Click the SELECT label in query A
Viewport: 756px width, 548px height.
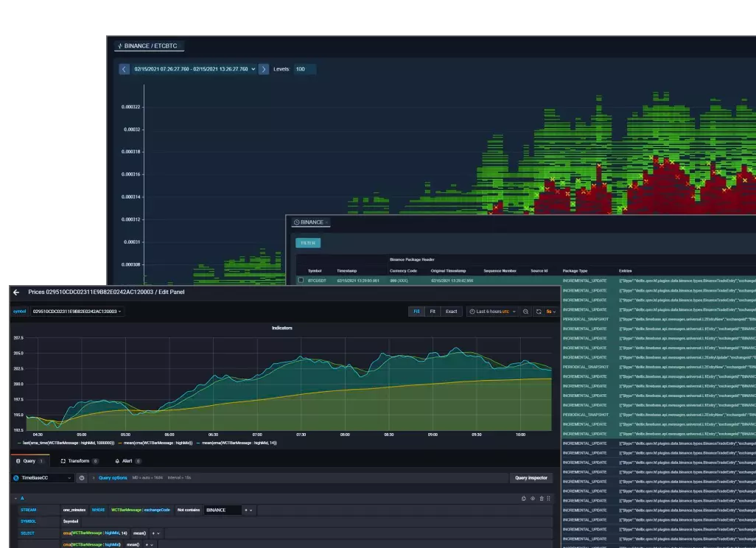(x=27, y=533)
